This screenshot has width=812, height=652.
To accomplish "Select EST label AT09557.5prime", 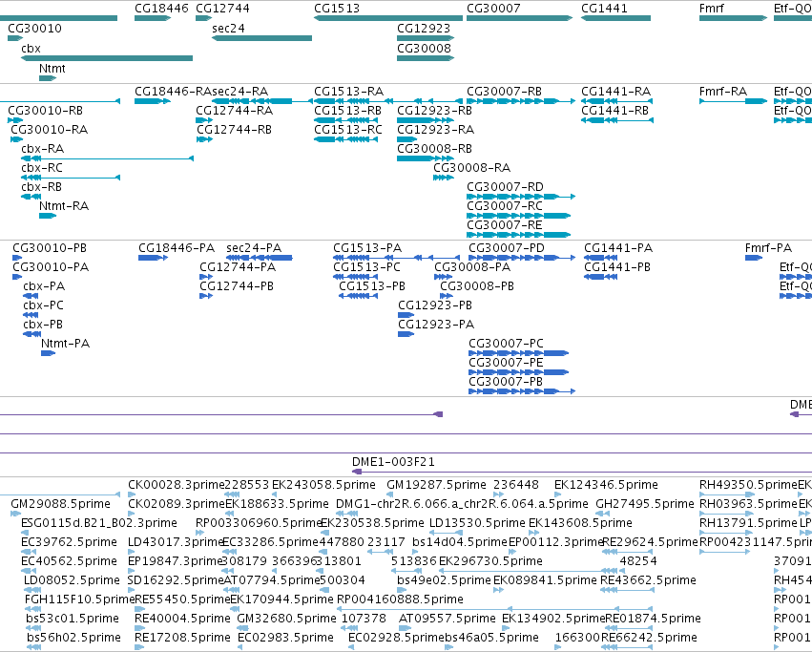I will pos(447,619).
